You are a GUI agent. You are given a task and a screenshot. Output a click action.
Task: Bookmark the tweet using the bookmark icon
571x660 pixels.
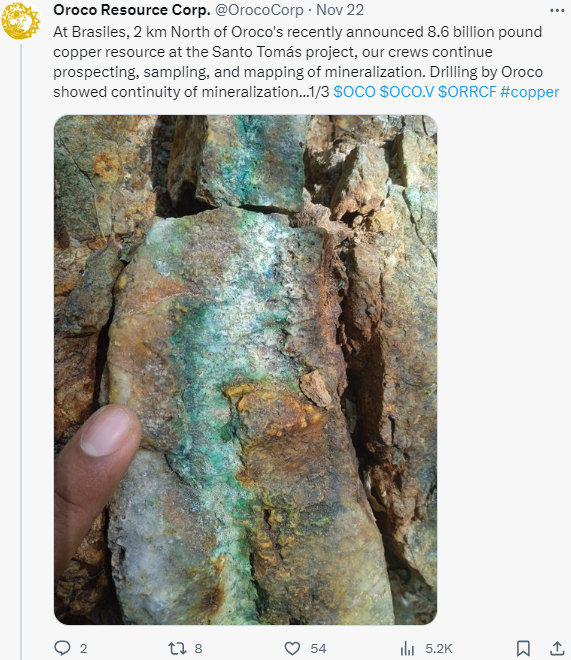pyautogui.click(x=523, y=648)
